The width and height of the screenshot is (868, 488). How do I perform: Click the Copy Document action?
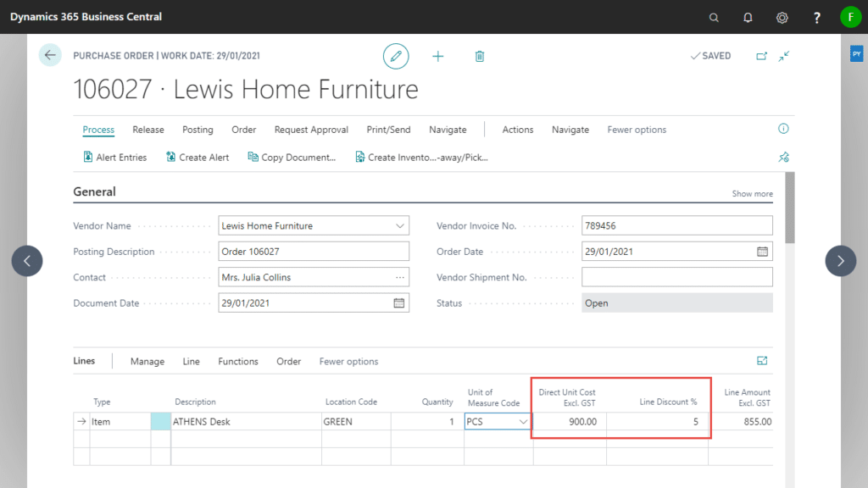pyautogui.click(x=292, y=157)
